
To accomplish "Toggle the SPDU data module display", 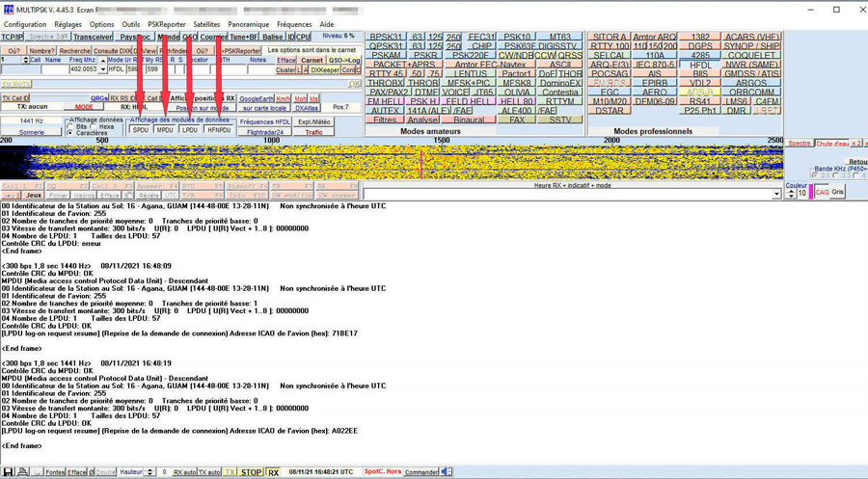I will (x=141, y=130).
